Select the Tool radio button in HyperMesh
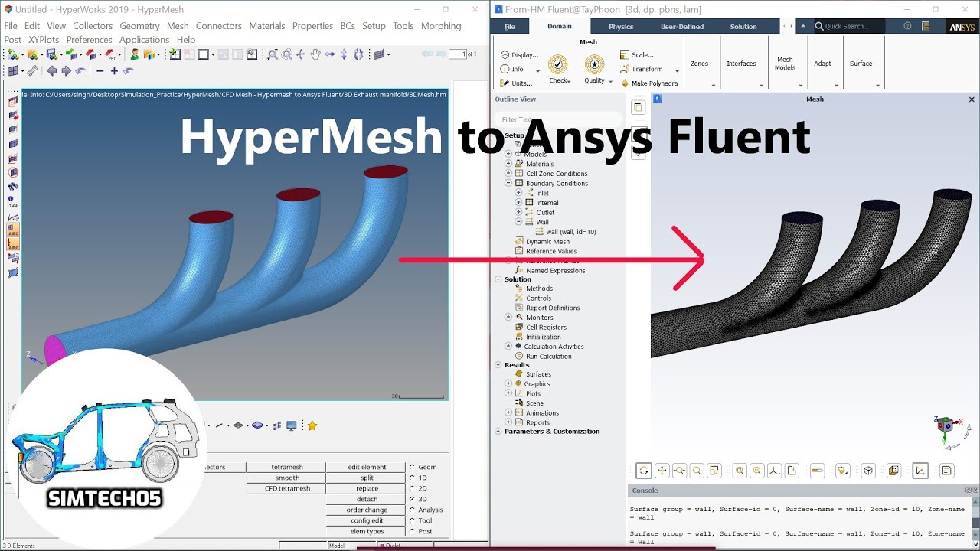980x551 pixels. [x=412, y=520]
